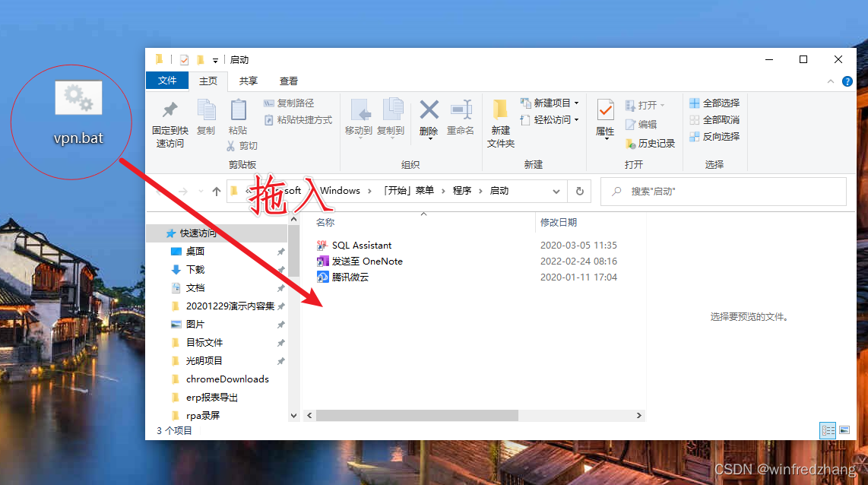Switch to the Share (共享) tab

tap(248, 81)
